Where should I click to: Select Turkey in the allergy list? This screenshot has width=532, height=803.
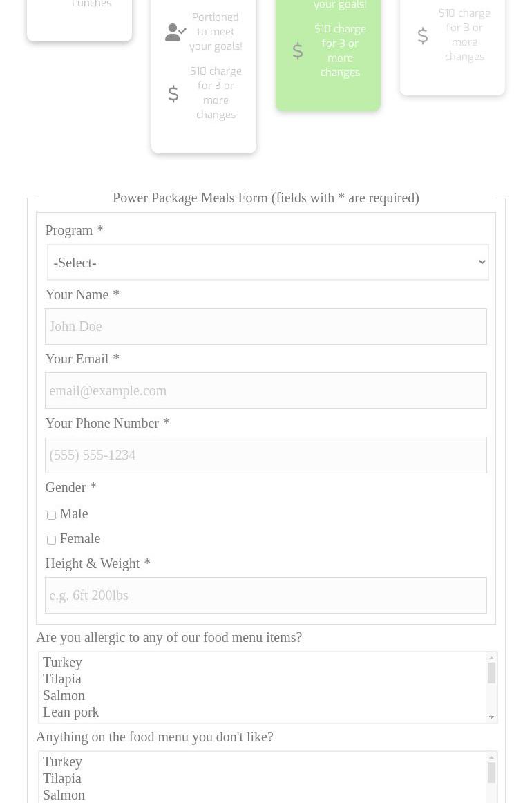(x=62, y=662)
